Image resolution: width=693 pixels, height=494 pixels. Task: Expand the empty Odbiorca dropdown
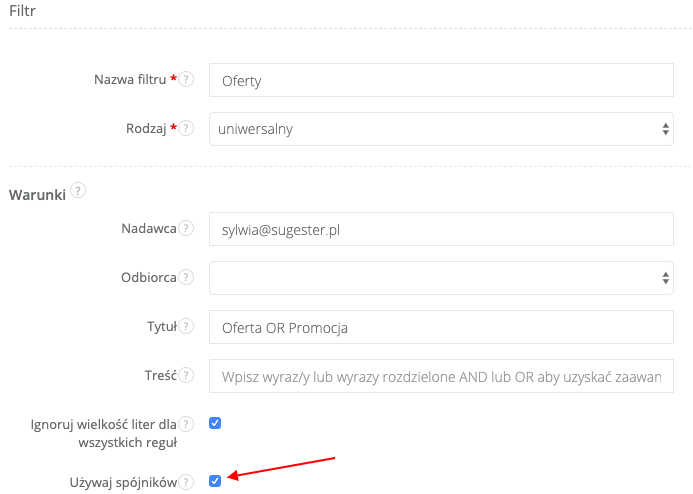click(441, 278)
